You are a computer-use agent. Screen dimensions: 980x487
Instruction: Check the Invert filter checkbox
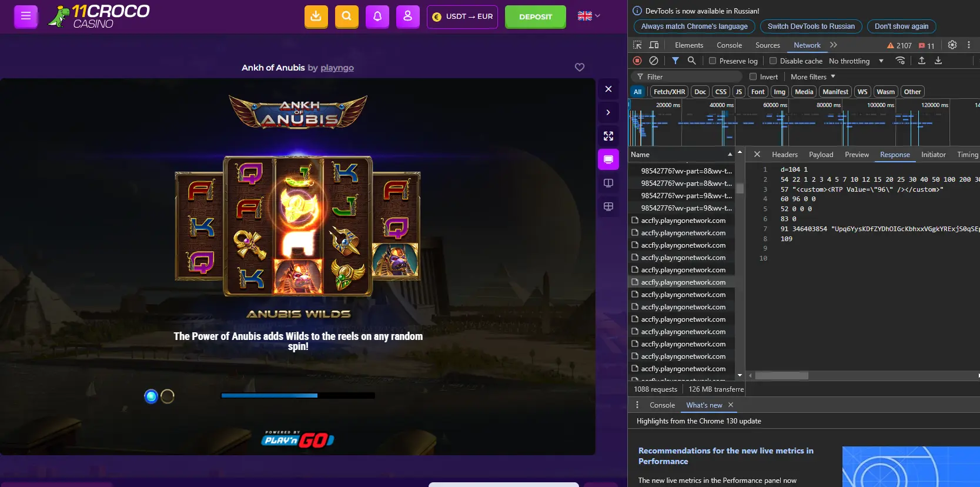pos(753,76)
